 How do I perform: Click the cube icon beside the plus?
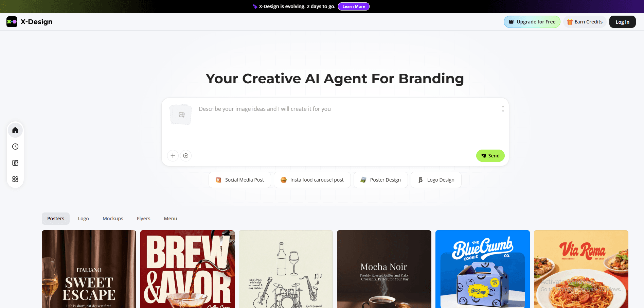[186, 156]
